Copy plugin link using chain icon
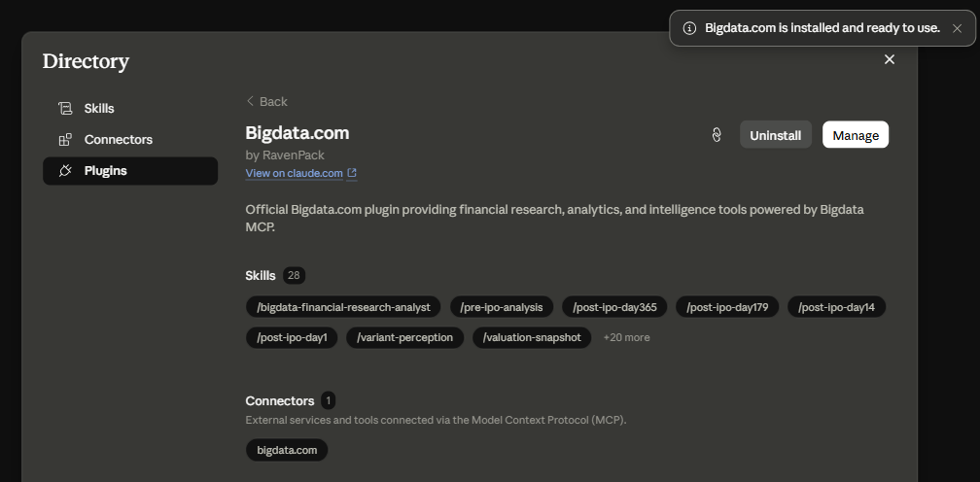 [717, 135]
